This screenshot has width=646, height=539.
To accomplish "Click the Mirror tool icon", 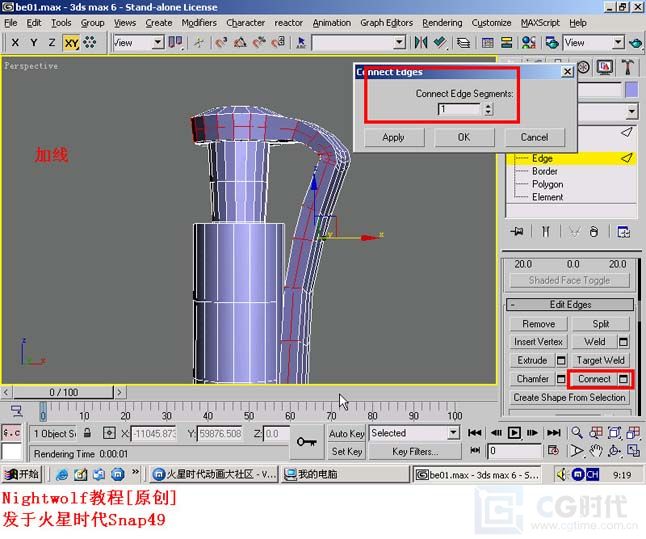I will coord(421,42).
